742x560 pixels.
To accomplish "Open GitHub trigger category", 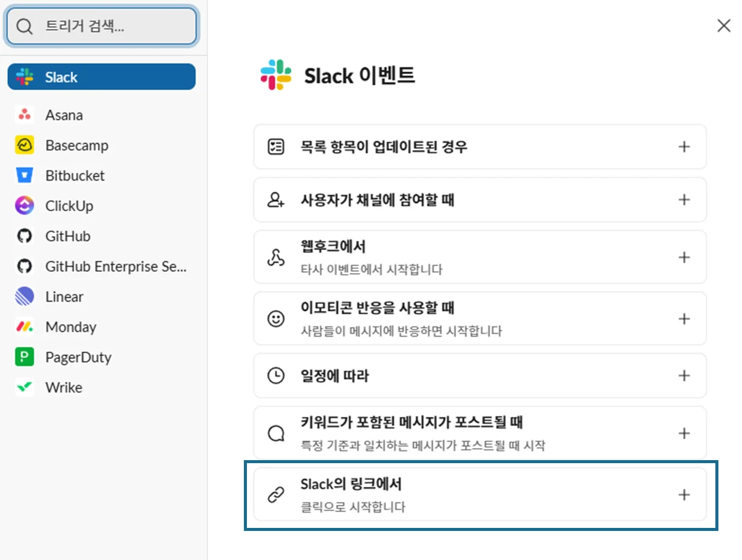I will tap(68, 236).
